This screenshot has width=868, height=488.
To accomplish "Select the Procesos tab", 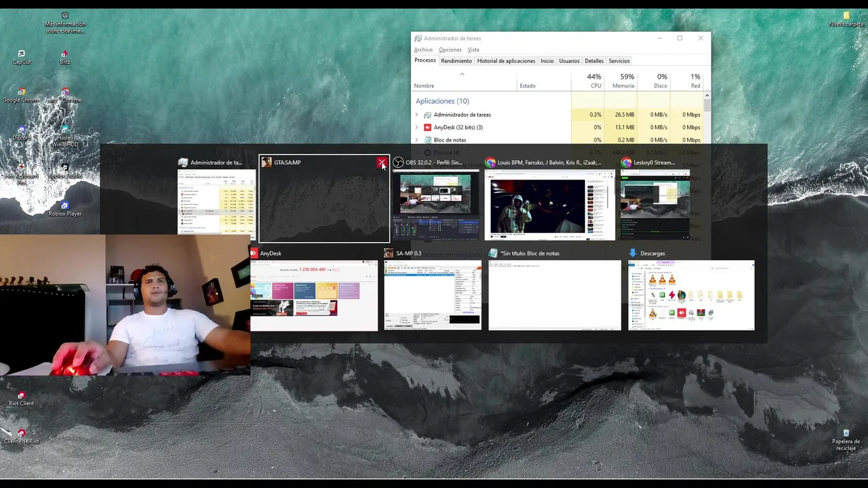I will click(x=425, y=60).
